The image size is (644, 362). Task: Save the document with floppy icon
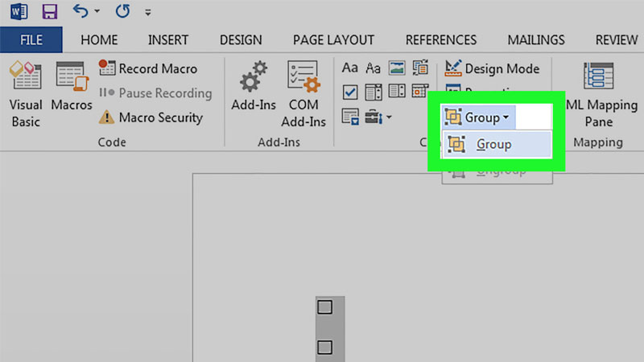pyautogui.click(x=50, y=11)
